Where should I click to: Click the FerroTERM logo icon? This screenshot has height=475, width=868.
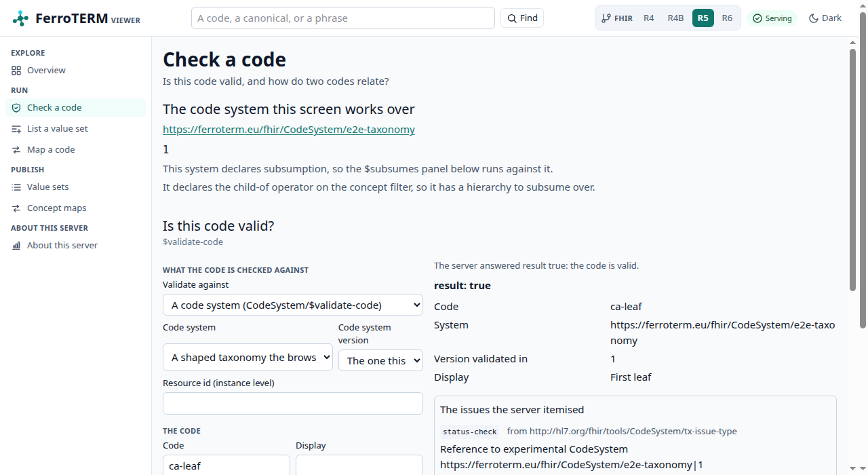click(20, 18)
